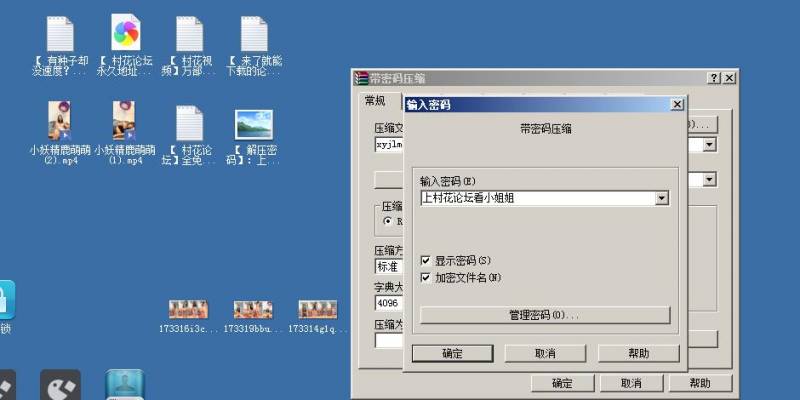The height and width of the screenshot is (400, 800).
Task: Expand the 输入密码 combo box dropdown arrow
Action: (x=661, y=198)
